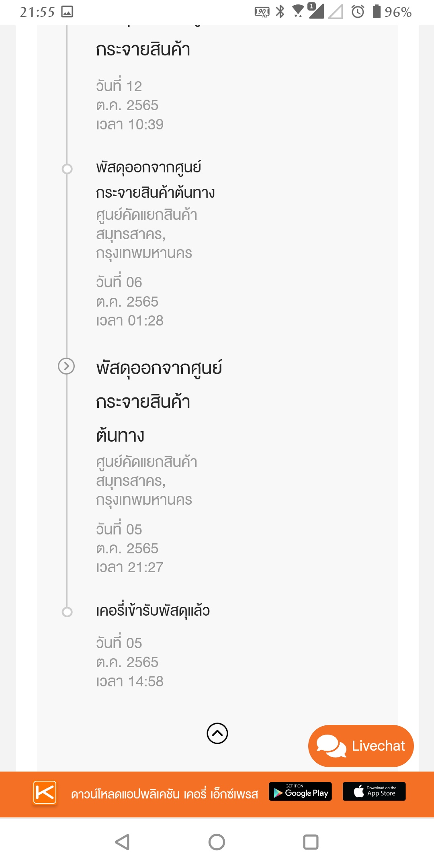Tap the image notification icon
Viewport: 434px width, 868px height.
pos(67,12)
